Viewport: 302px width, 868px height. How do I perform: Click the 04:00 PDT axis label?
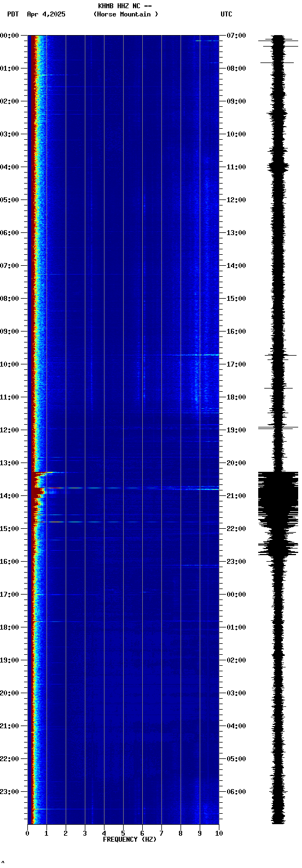click(x=9, y=167)
